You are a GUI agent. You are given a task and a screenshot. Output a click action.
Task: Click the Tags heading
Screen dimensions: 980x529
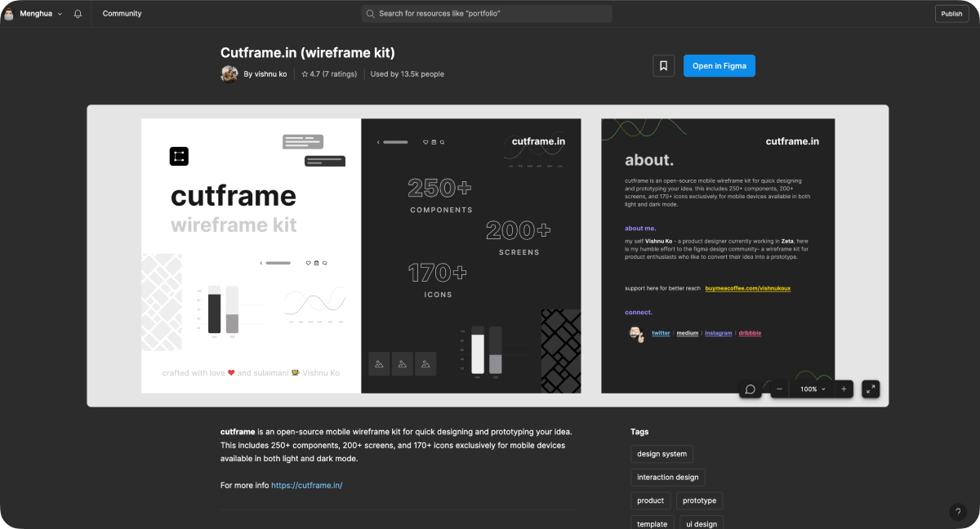tap(639, 432)
